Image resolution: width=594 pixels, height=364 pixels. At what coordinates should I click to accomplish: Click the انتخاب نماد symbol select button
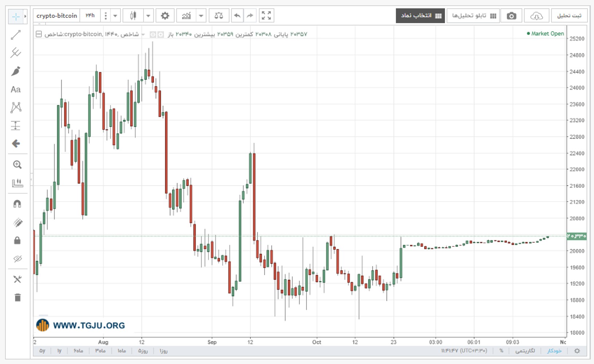pyautogui.click(x=421, y=16)
